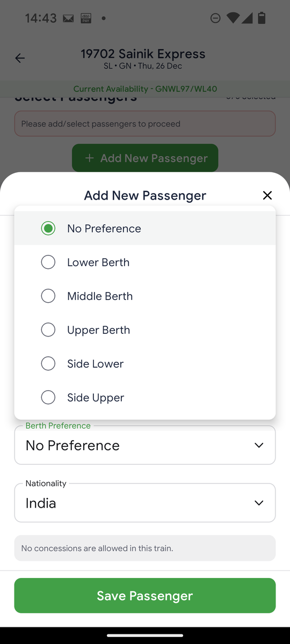
Task: Open the Nationality field showing India
Action: (x=145, y=503)
